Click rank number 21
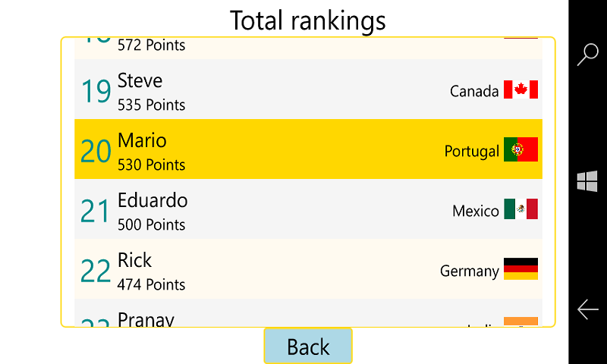This screenshot has width=607, height=364. pyautogui.click(x=96, y=211)
